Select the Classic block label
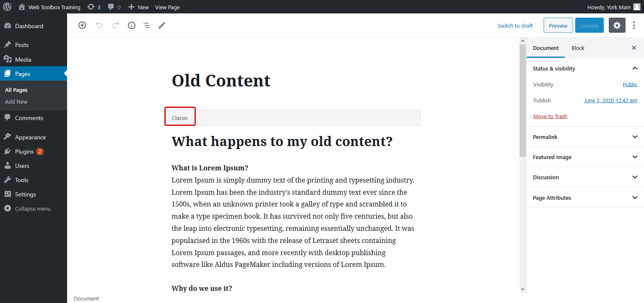Screen dimensions: 644x303 click(x=180, y=118)
